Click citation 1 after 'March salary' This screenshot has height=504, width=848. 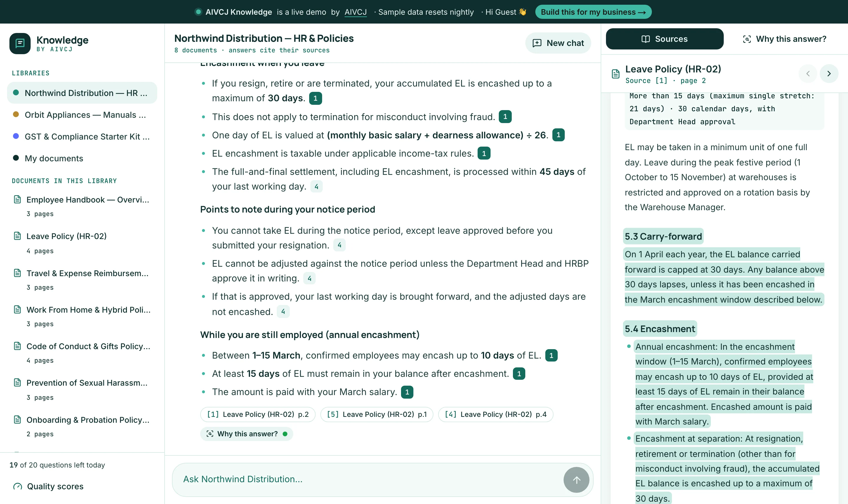click(407, 392)
